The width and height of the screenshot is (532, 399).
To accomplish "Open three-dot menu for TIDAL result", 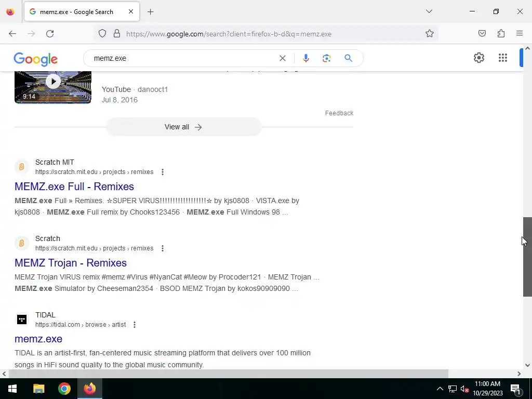I will pos(135,325).
